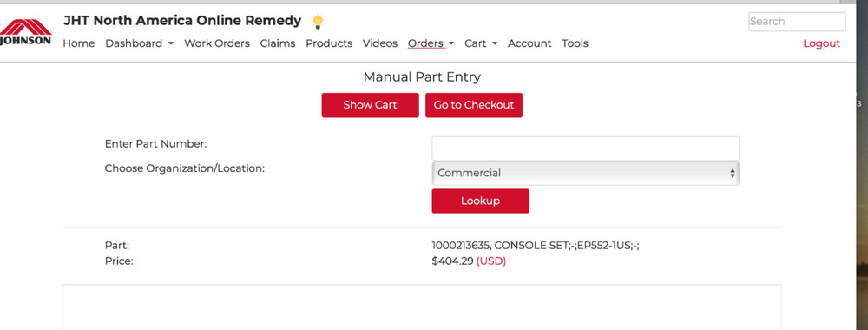Navigate to Products

click(x=329, y=43)
